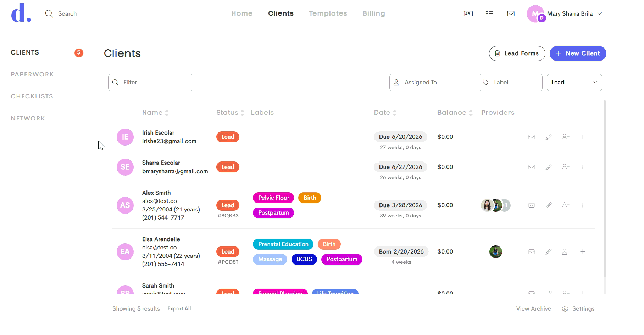Viewport: 644px width, 335px height.
Task: Click the plus icon for Alex Smith
Action: (x=583, y=205)
